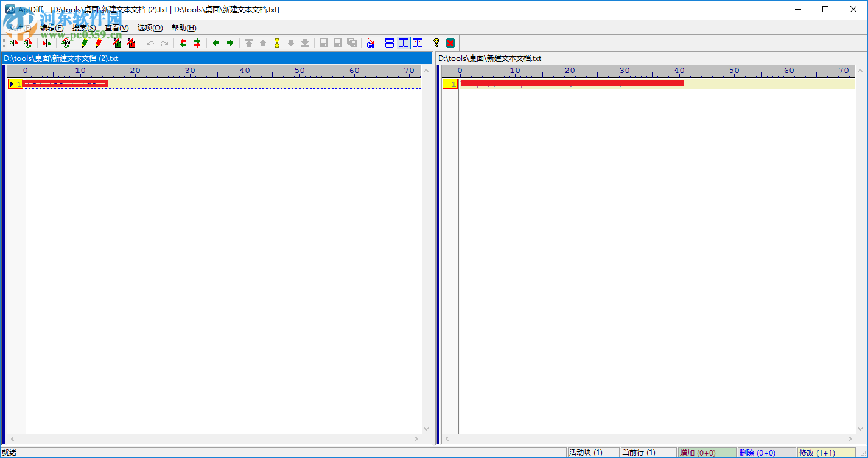
Task: Go to previous difference up arrow
Action: click(x=263, y=43)
